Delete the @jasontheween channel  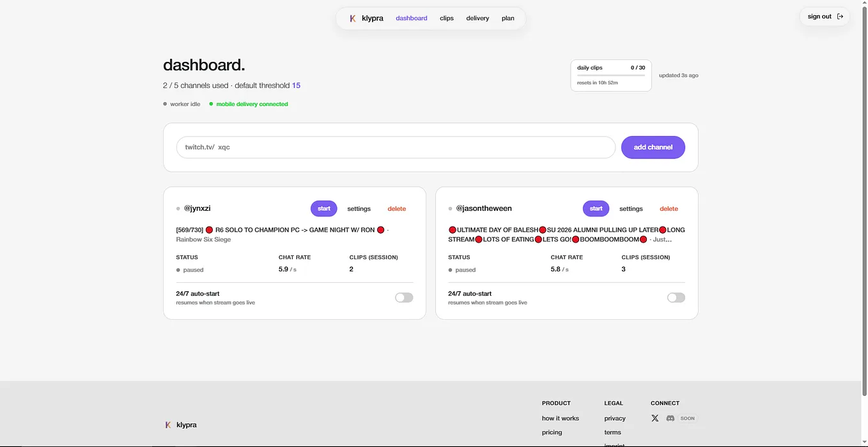(x=669, y=209)
